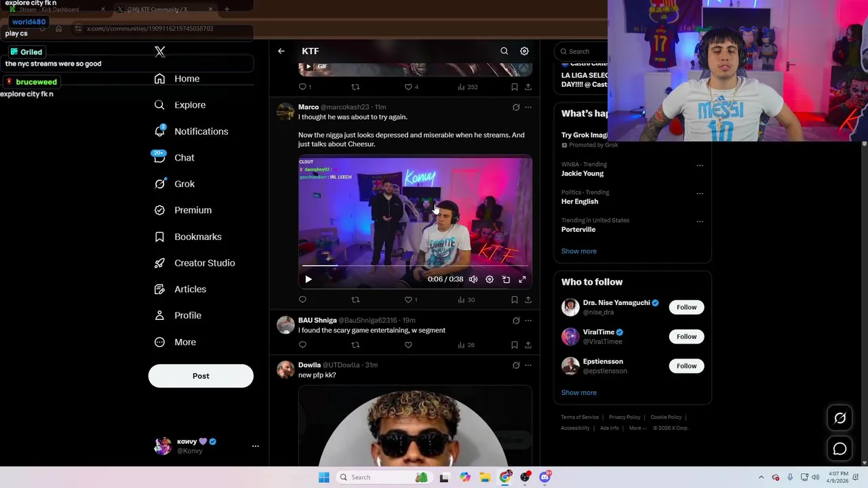Bookmark BAU Shniga's post
Screen dimensions: 868x488
click(x=514, y=345)
